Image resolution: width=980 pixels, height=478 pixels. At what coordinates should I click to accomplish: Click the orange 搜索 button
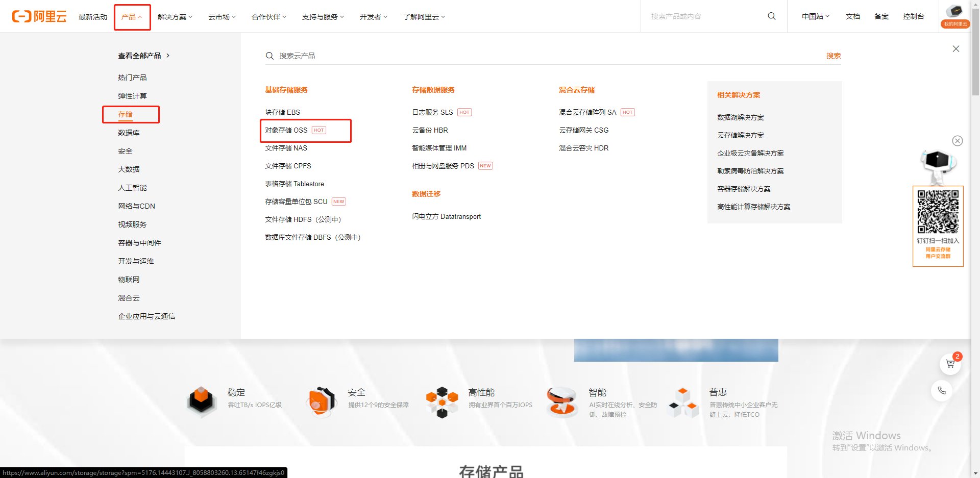tap(834, 56)
